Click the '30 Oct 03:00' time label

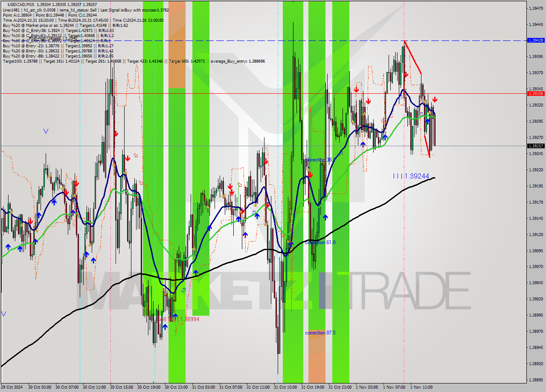[40, 387]
